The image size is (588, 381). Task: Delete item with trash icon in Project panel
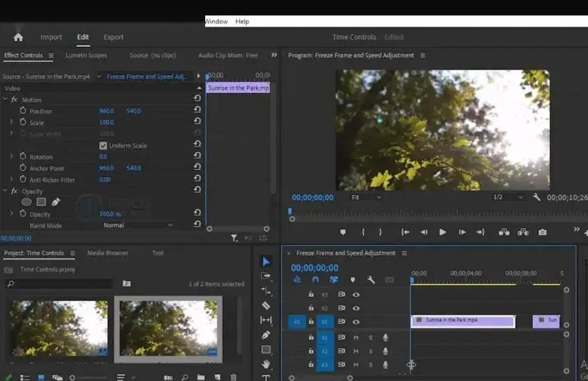point(233,378)
